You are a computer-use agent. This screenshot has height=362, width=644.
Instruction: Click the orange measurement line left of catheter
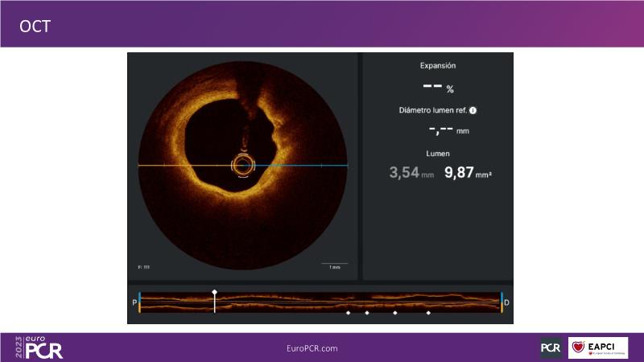click(x=184, y=165)
